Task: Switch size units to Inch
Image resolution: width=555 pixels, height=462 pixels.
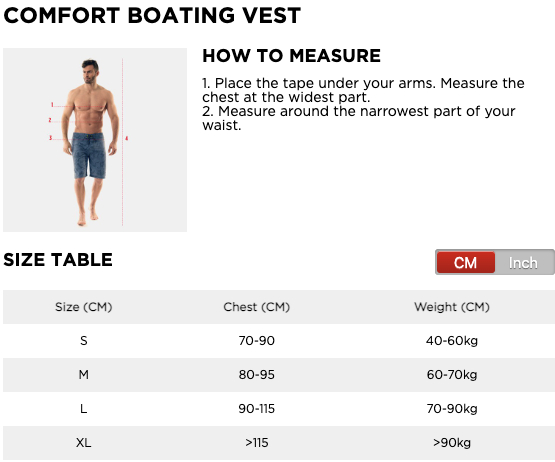Action: pos(524,262)
